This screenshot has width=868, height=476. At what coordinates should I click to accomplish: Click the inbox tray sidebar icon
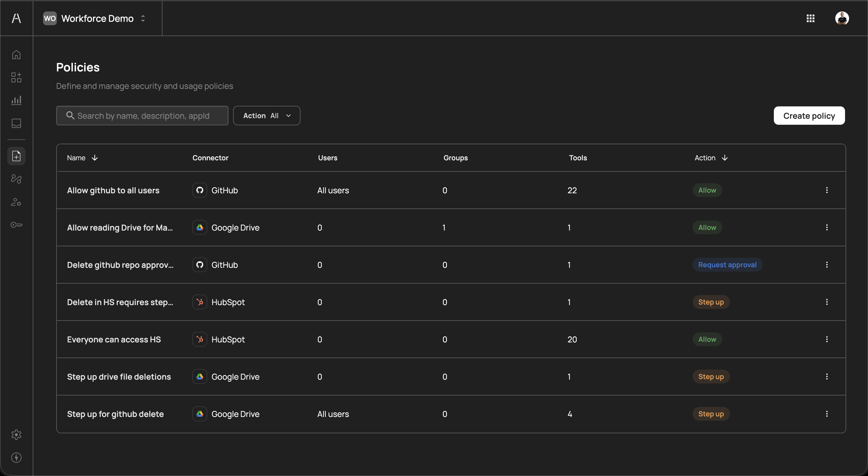pos(16,123)
